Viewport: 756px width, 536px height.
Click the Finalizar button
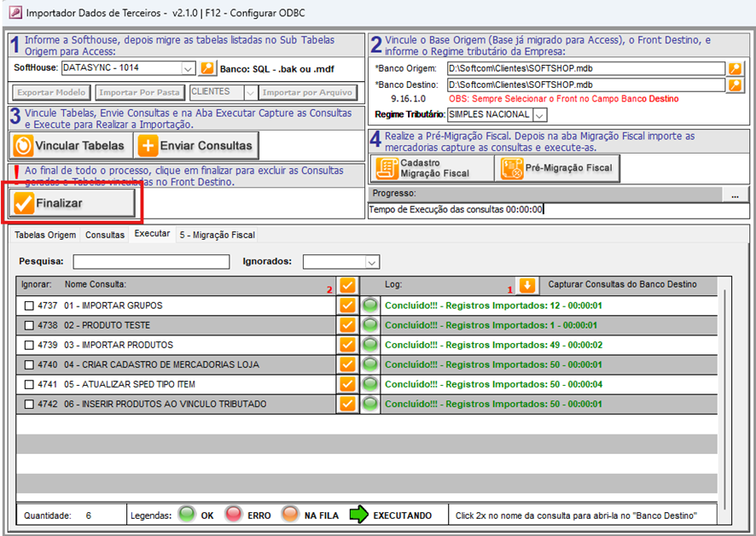point(73,203)
